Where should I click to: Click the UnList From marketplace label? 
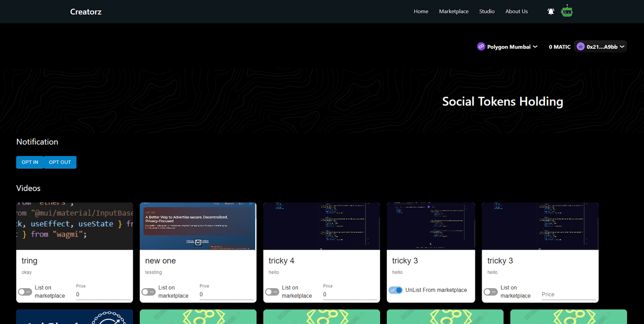(x=436, y=290)
